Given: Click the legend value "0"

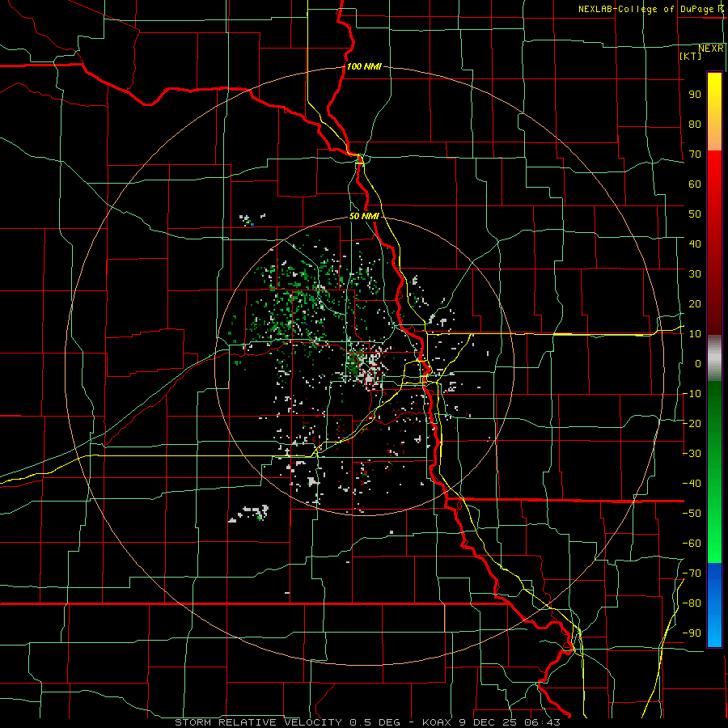Looking at the screenshot, I should 698,363.
